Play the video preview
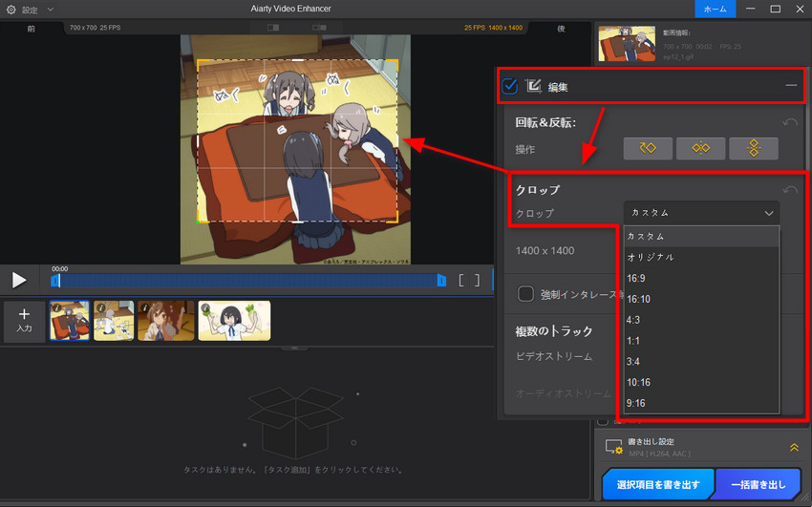 tap(19, 280)
